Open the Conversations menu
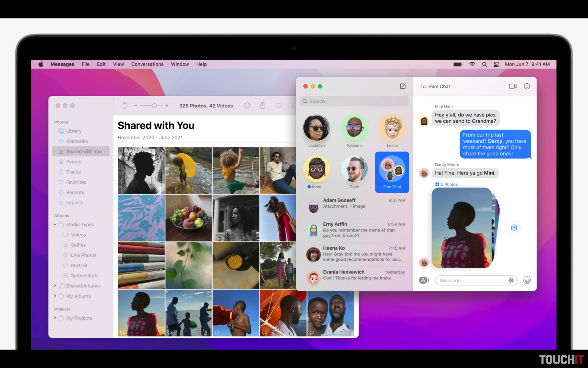The width and height of the screenshot is (588, 368). tap(147, 64)
